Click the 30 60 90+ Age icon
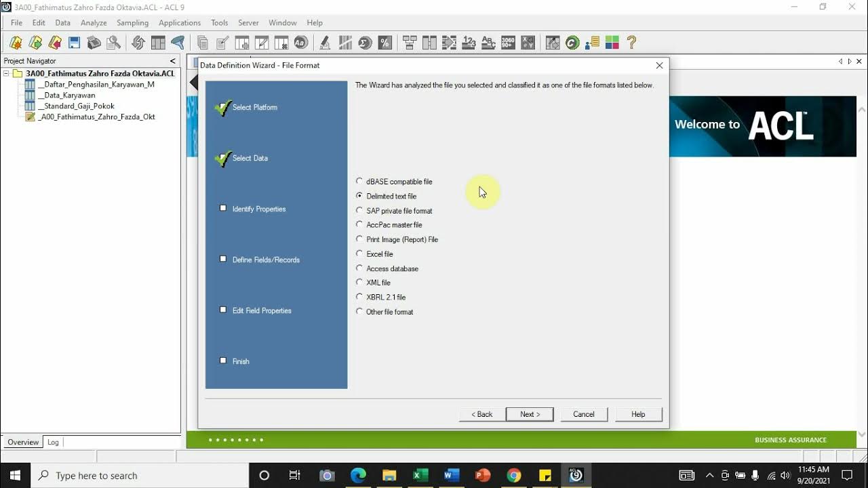This screenshot has width=868, height=488. coord(508,43)
